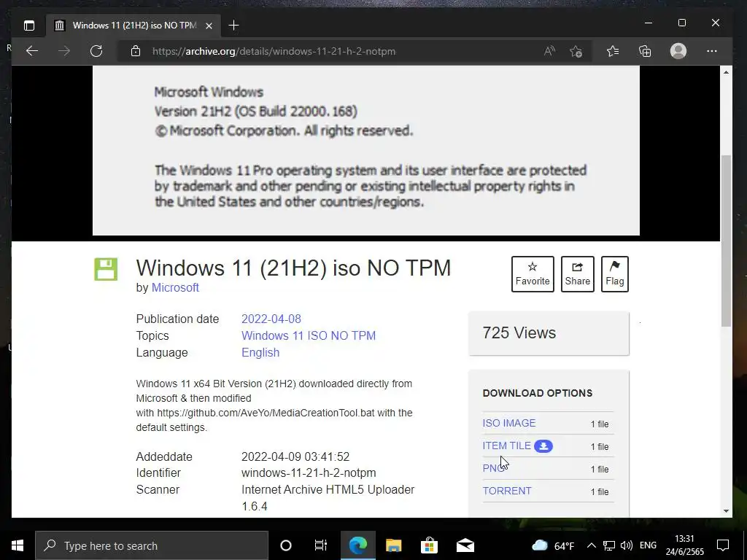Screen dimensions: 747x560
Task: Open the Collections panel
Action: 645,51
